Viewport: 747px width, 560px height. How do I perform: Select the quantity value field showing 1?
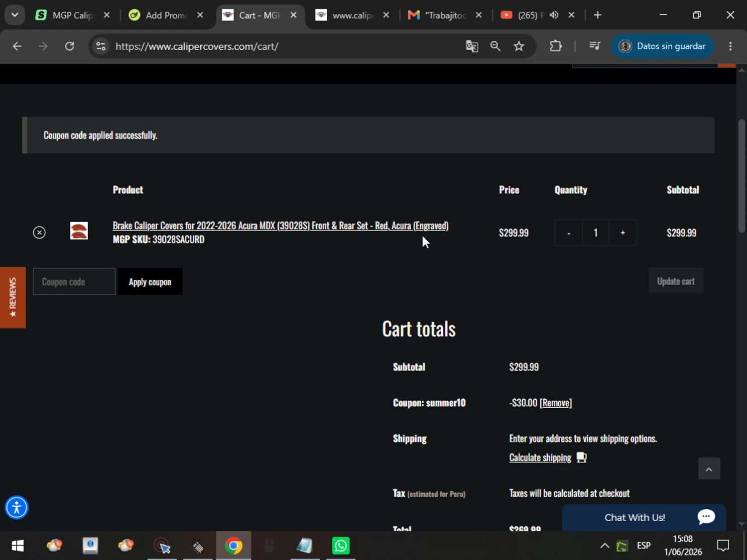pyautogui.click(x=596, y=232)
